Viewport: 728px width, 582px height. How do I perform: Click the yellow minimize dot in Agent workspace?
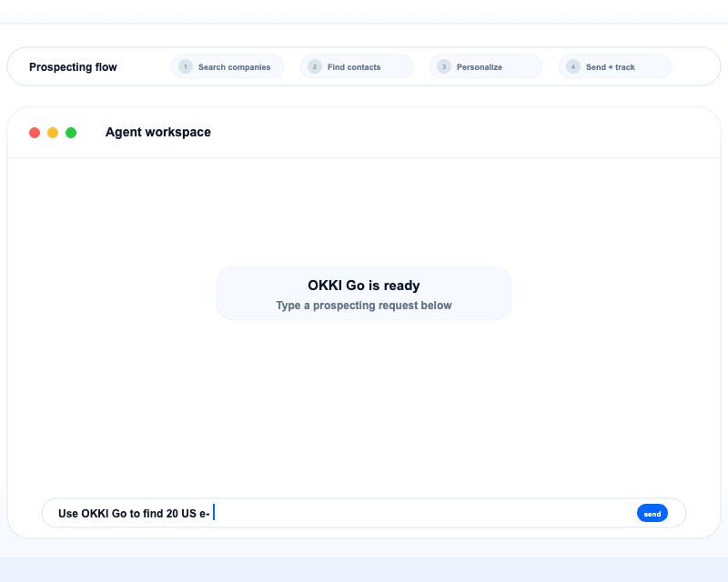[x=53, y=133]
